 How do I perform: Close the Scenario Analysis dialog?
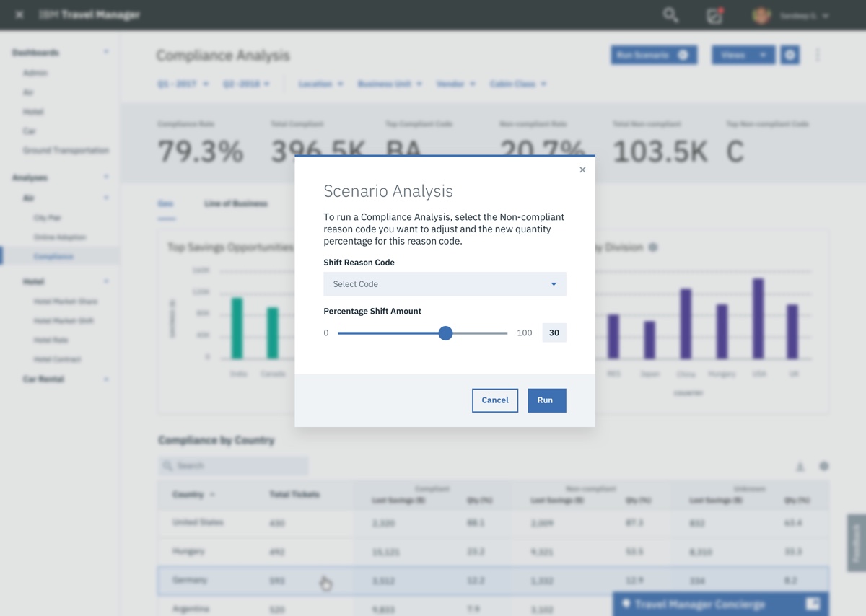582,170
